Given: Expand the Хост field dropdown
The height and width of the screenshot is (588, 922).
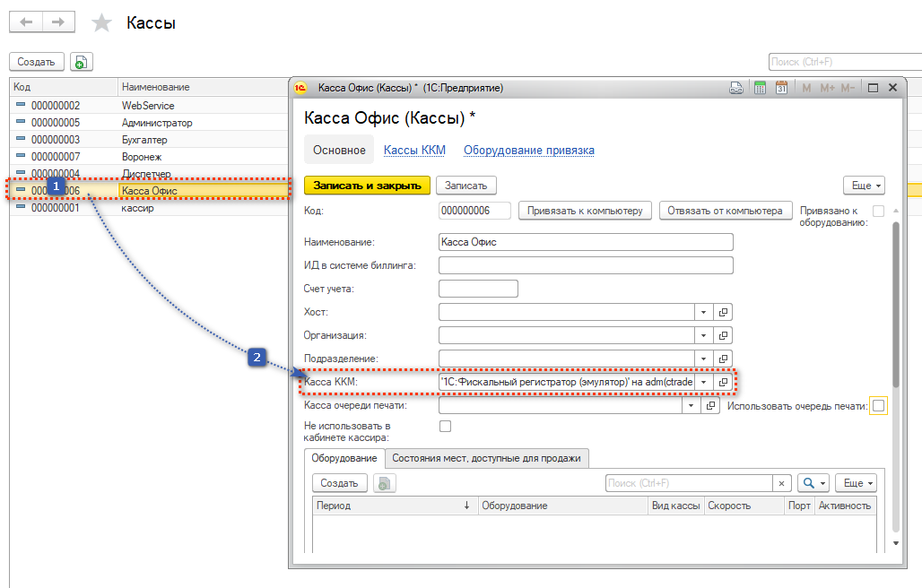Looking at the screenshot, I should click(704, 312).
